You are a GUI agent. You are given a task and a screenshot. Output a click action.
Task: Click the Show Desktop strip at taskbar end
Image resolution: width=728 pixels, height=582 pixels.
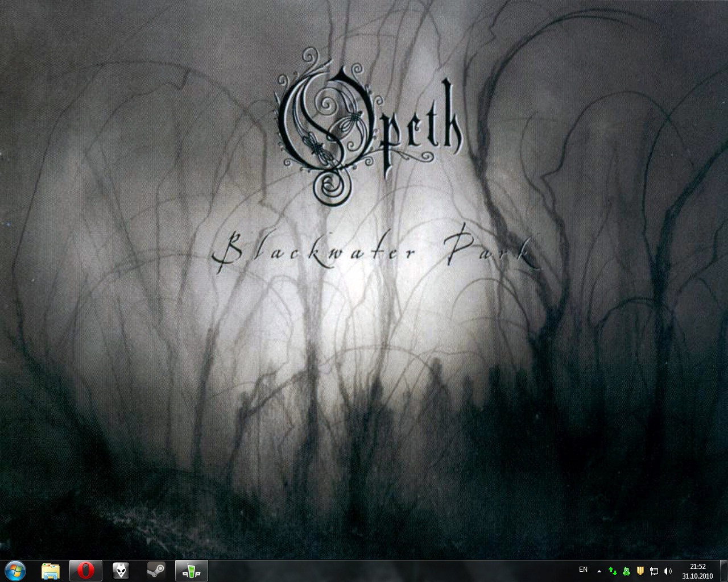point(724,571)
